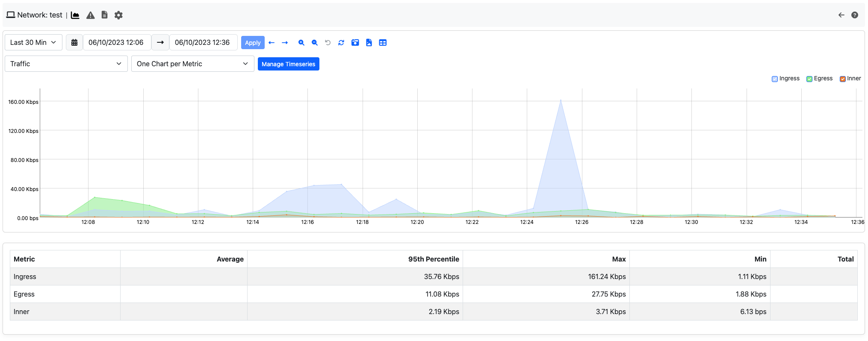Select the Egress row label in the table

coord(24,294)
